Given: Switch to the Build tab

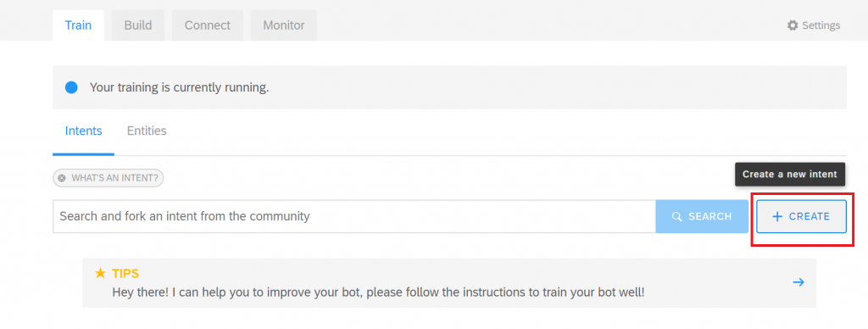Looking at the screenshot, I should point(138,25).
